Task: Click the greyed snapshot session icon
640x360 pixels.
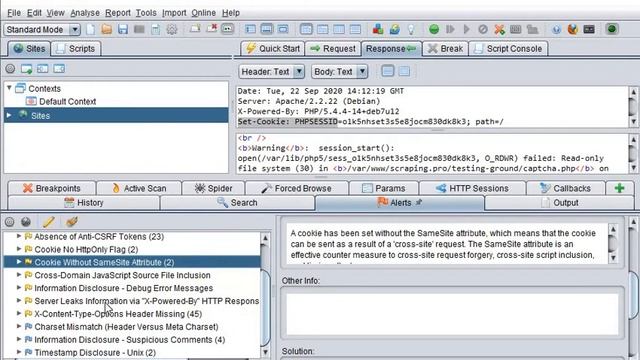Action: click(139, 29)
